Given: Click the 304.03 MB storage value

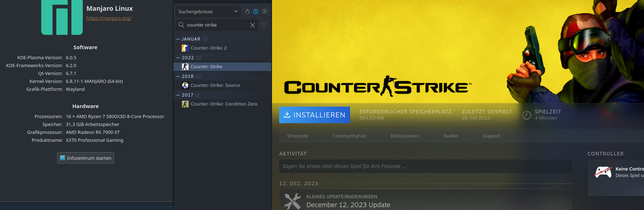Looking at the screenshot, I should click(372, 118).
